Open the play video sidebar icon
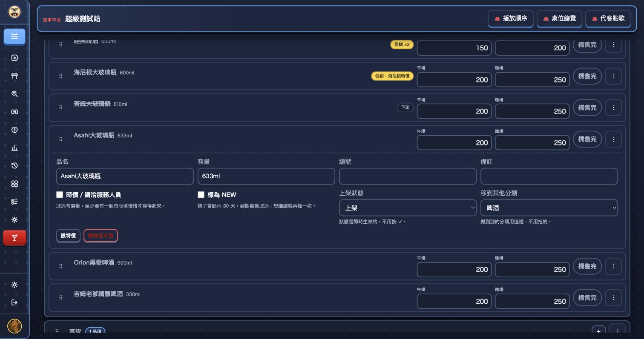644x339 pixels. tap(14, 58)
